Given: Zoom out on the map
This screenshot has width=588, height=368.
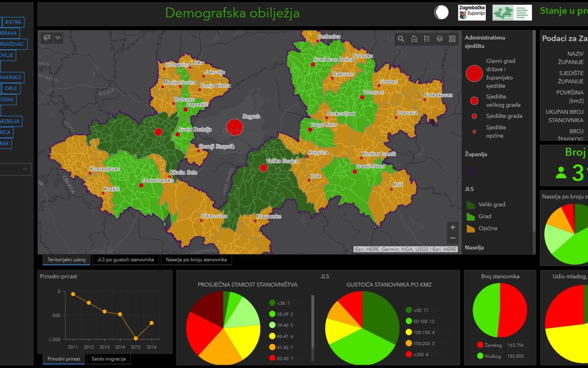Looking at the screenshot, I should pos(453,238).
